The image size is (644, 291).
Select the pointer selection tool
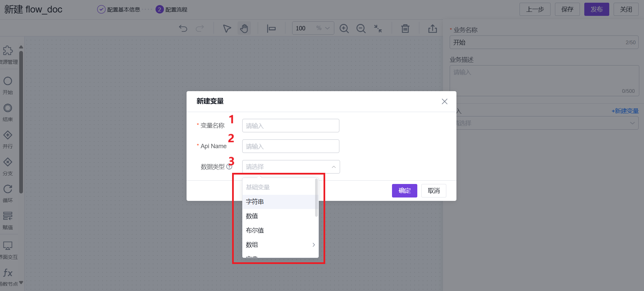(227, 28)
